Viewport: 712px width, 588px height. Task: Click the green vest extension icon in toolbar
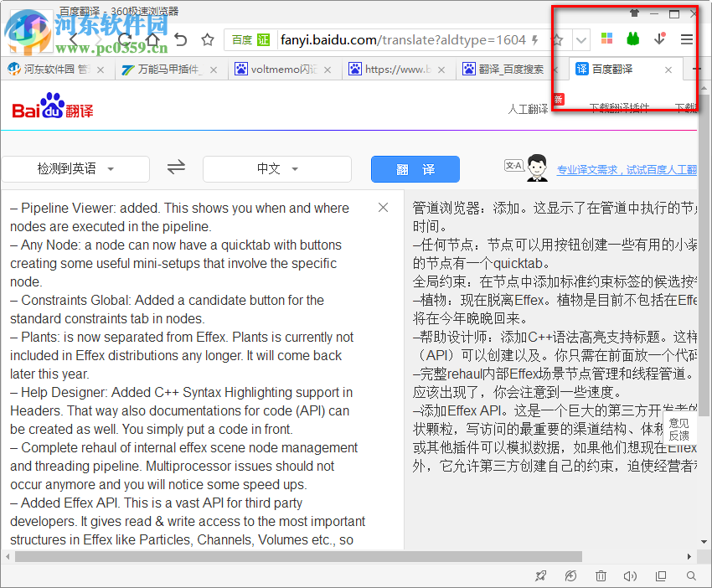(x=633, y=39)
